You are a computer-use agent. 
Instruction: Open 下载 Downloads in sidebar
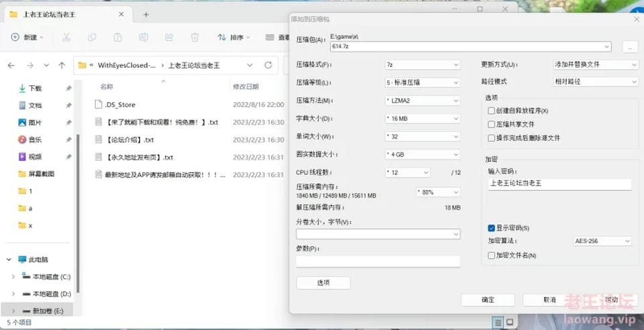tap(35, 88)
